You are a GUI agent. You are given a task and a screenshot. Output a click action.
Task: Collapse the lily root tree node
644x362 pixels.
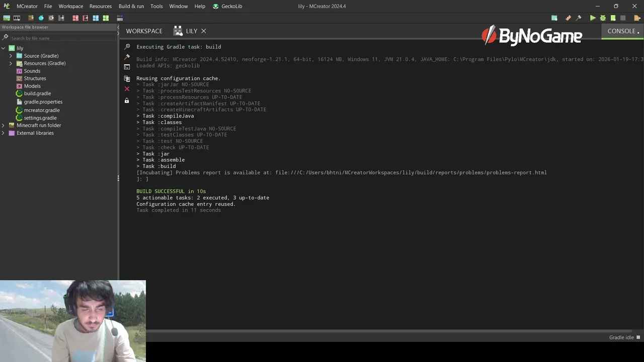pyautogui.click(x=4, y=48)
